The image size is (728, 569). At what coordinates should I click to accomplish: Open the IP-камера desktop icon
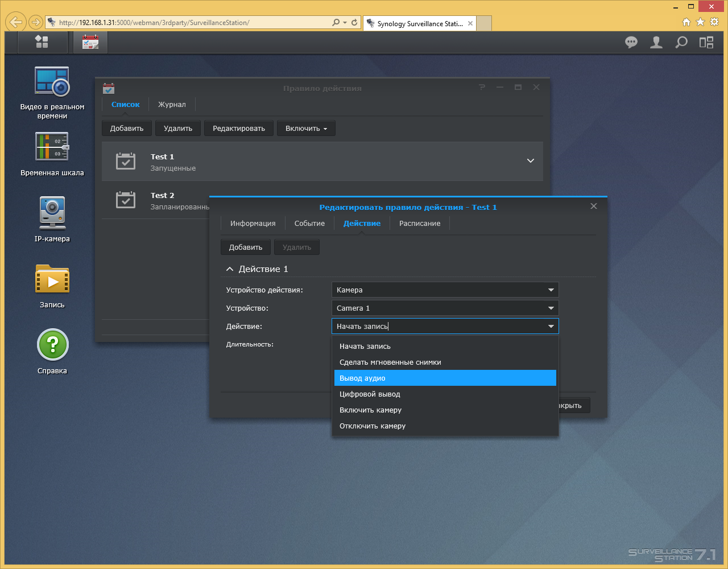click(52, 220)
